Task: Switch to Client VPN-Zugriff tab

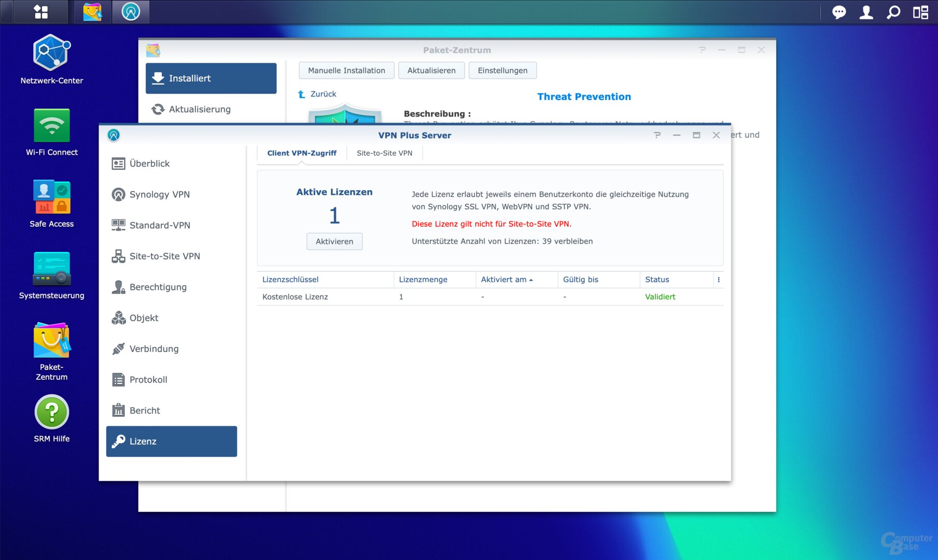Action: [302, 153]
